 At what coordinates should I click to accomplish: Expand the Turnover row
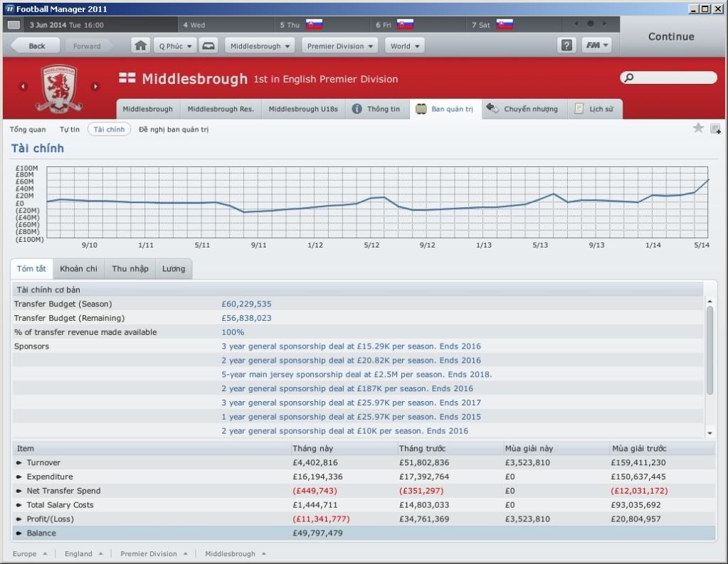coord(19,463)
